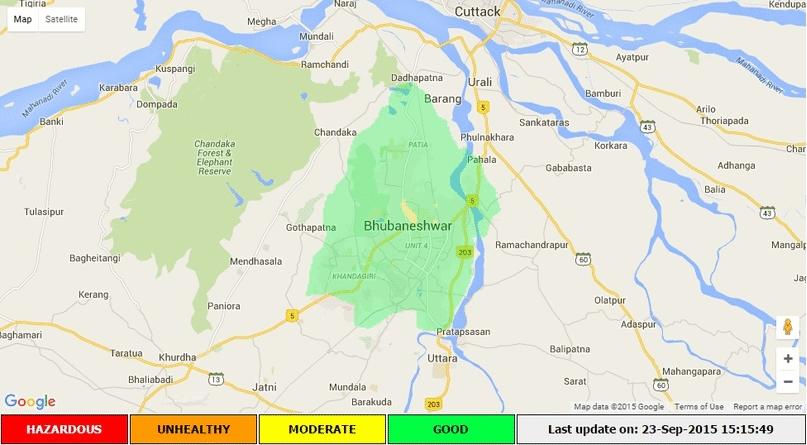Click the Khurdha town label

[x=178, y=357]
